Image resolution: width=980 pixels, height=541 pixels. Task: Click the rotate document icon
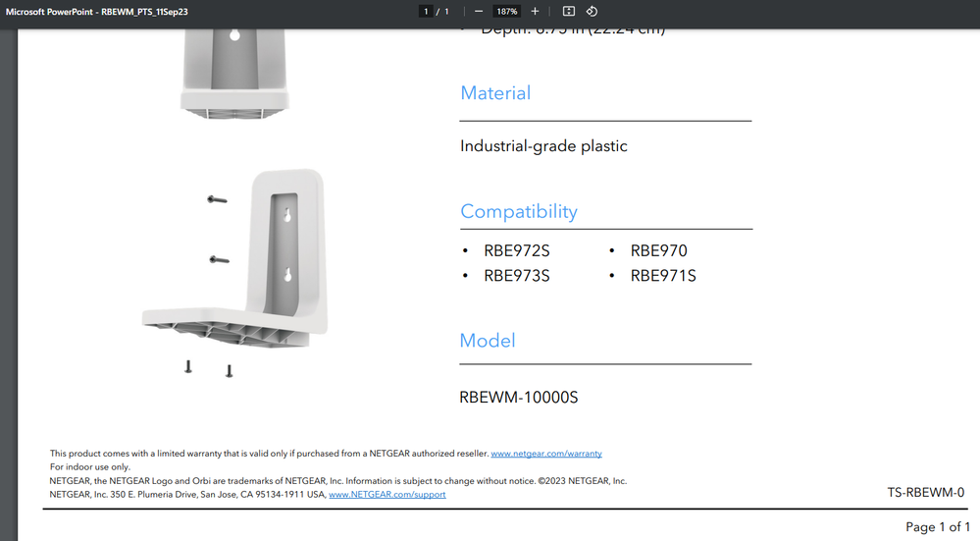click(x=592, y=11)
